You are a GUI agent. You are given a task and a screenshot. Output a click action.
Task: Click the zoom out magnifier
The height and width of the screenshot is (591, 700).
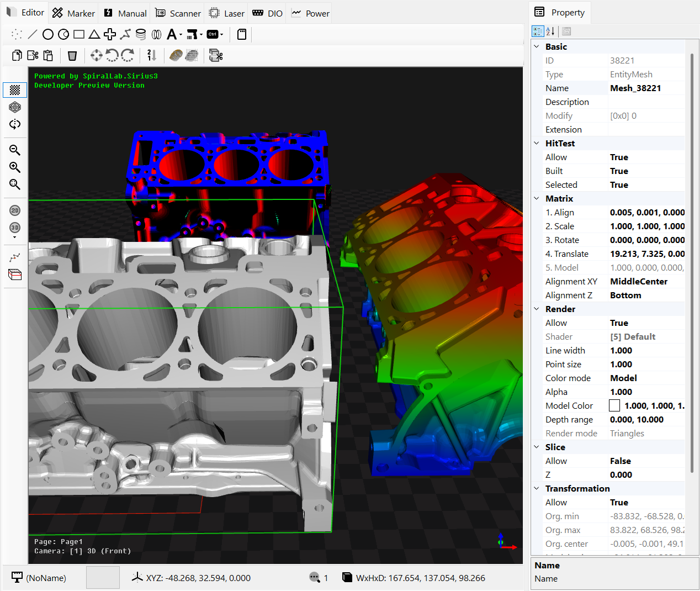tap(15, 150)
